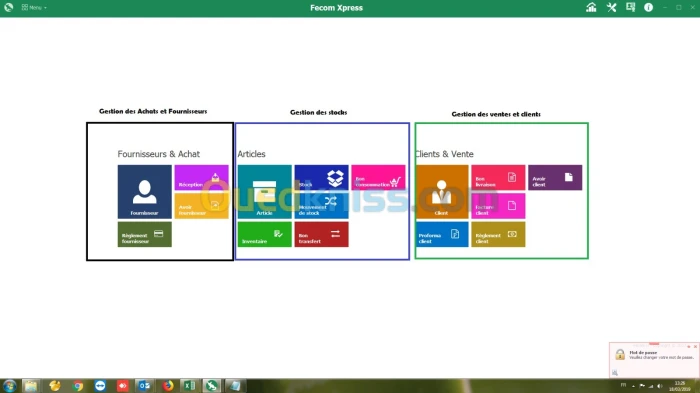
Task: Open the Stock tile
Action: (321, 177)
